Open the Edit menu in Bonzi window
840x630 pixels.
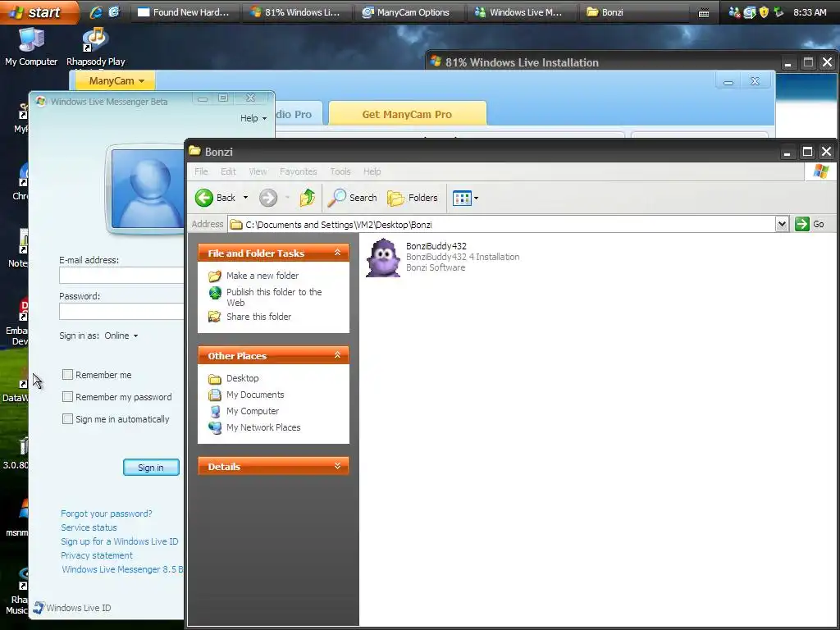(x=228, y=171)
